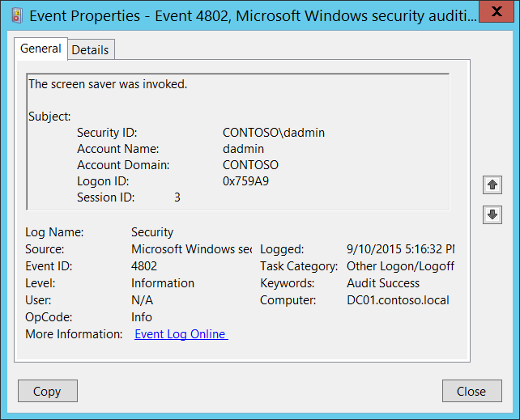Image resolution: width=520 pixels, height=420 pixels.
Task: Click the Computer value DC01.contoso.local
Action: tap(398, 300)
